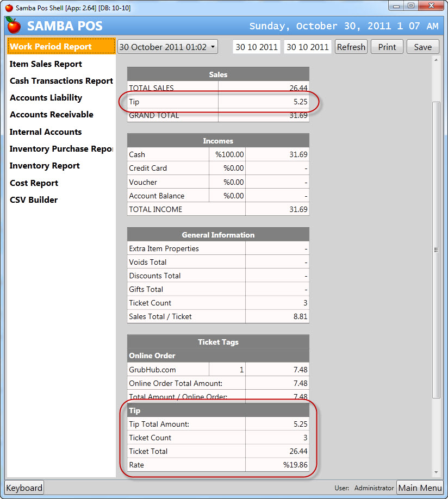
Task: Click the Sales table header
Action: click(218, 74)
